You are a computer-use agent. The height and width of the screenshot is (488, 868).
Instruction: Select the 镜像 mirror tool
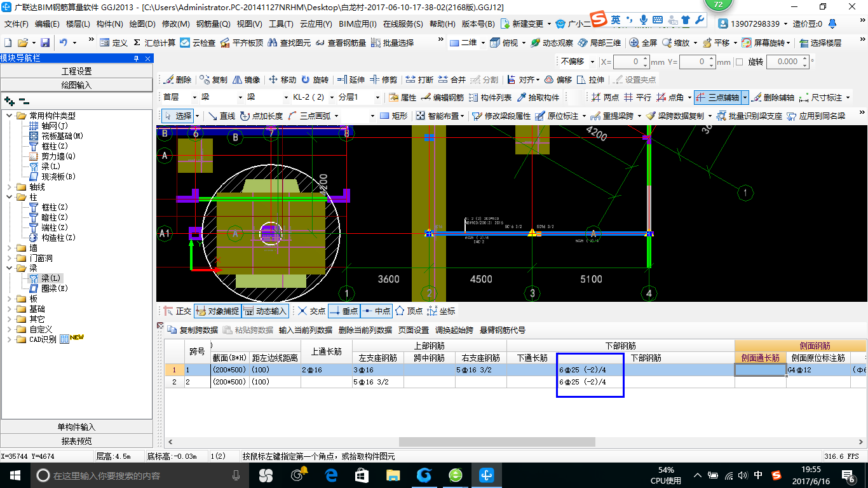coord(247,79)
